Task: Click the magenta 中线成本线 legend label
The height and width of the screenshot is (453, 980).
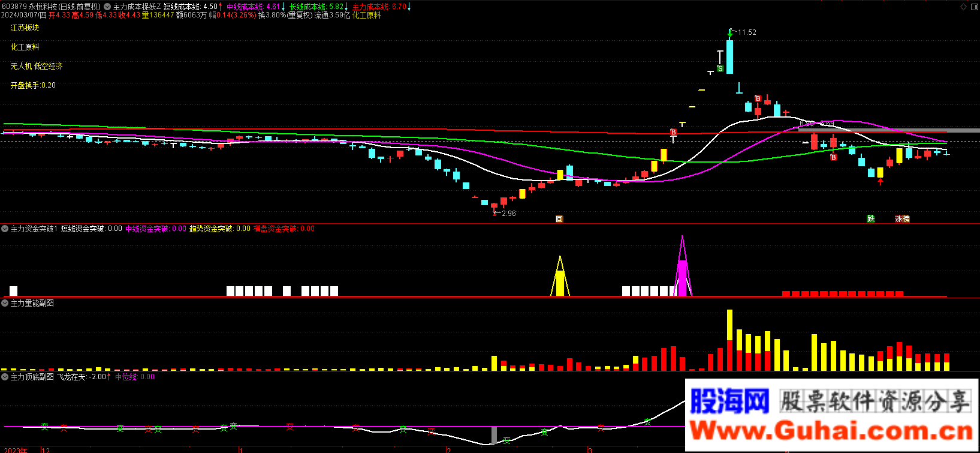Action: pos(245,7)
